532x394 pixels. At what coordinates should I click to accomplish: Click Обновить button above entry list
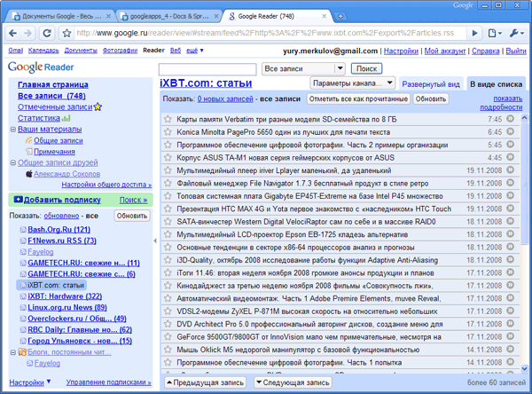431,98
